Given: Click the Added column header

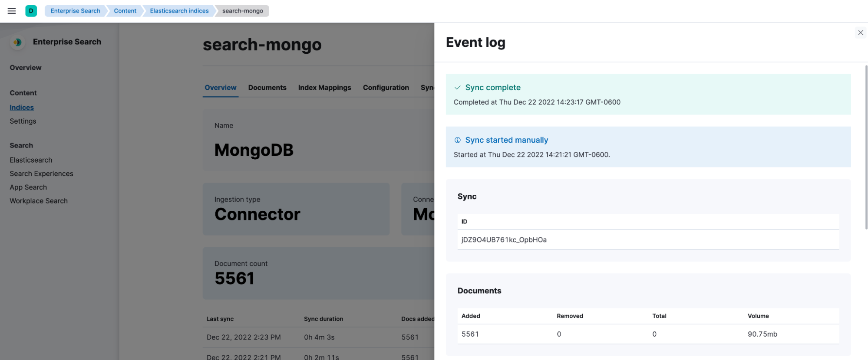Looking at the screenshot, I should 471,316.
